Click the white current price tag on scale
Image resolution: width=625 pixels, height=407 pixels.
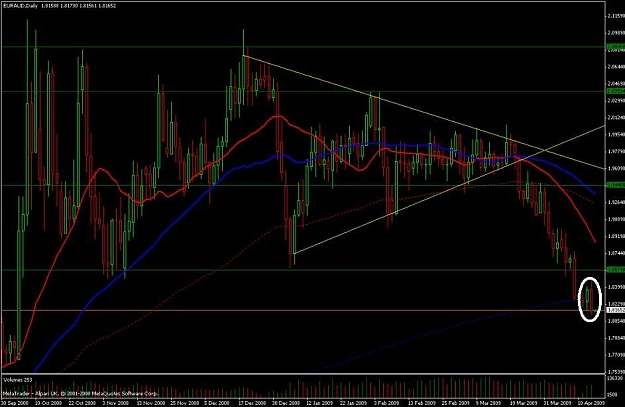(616, 310)
